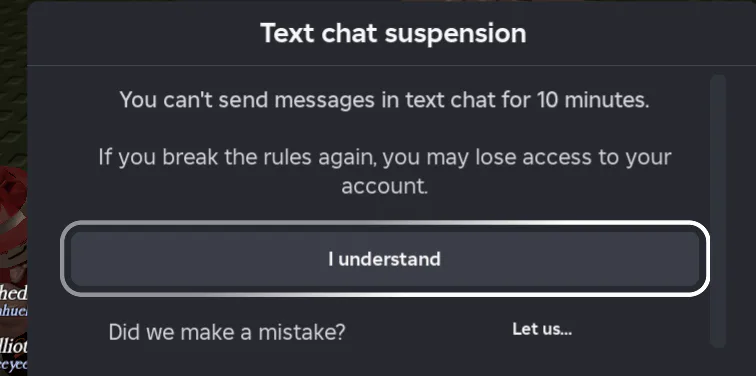Click the game view strip above the dialog's top-right
The height and width of the screenshot is (376, 756).
point(579,1)
